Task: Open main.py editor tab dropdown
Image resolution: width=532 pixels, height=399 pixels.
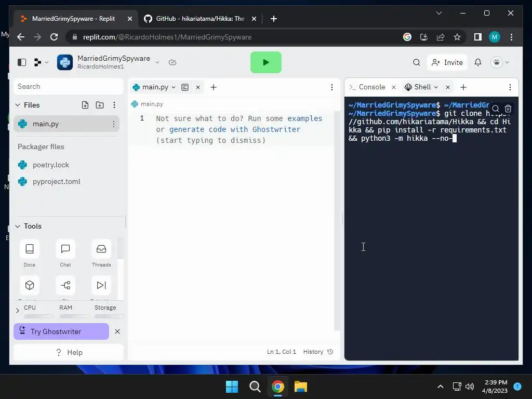Action: 174,87
